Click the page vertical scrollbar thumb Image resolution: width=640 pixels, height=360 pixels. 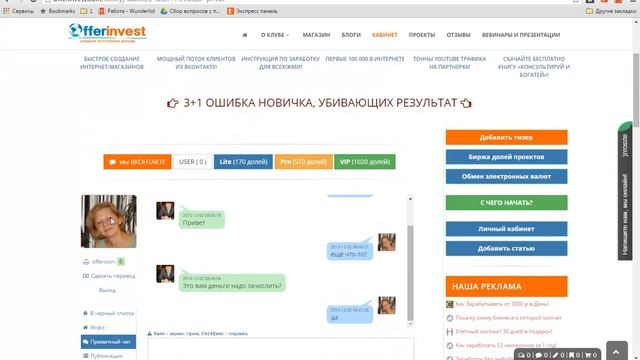click(x=636, y=90)
